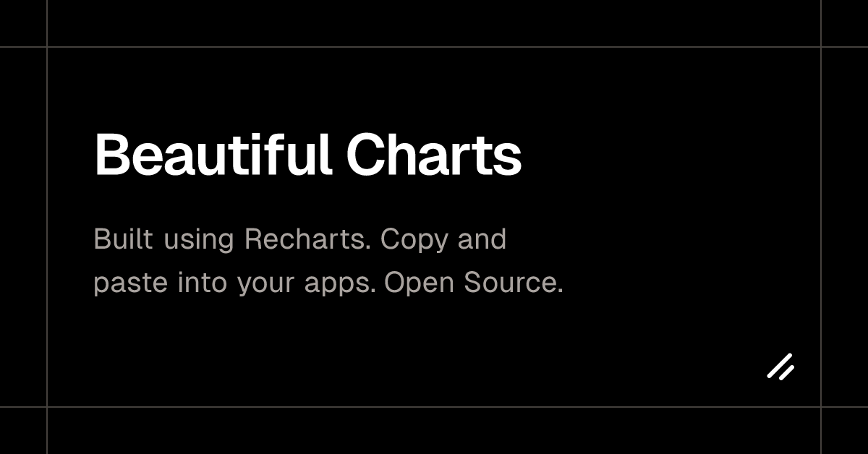Click the top-right grid line intersection
This screenshot has height=454, width=868.
pyautogui.click(x=821, y=48)
